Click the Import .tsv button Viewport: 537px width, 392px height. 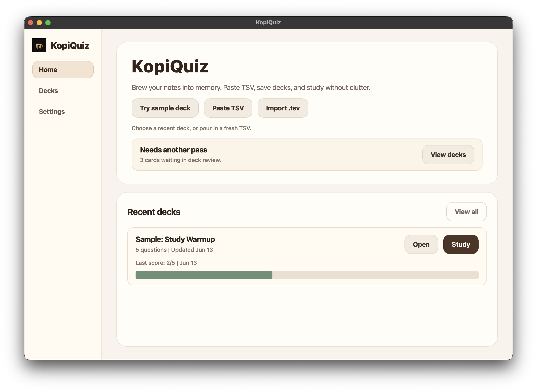(283, 108)
